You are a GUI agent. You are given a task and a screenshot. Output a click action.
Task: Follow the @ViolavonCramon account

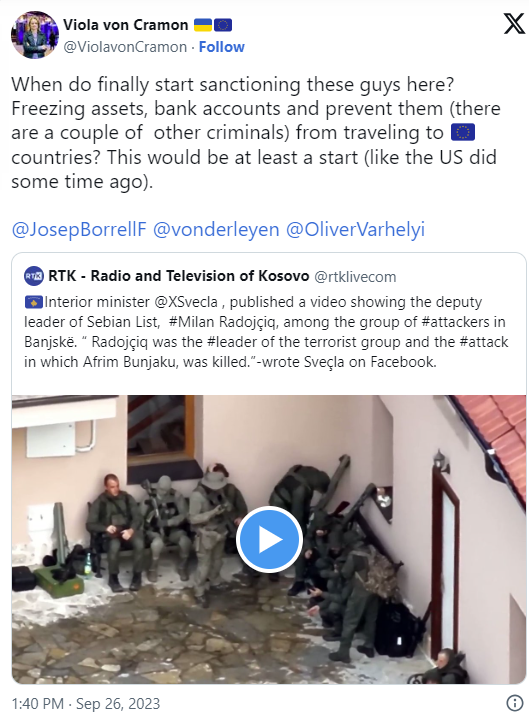click(x=222, y=47)
